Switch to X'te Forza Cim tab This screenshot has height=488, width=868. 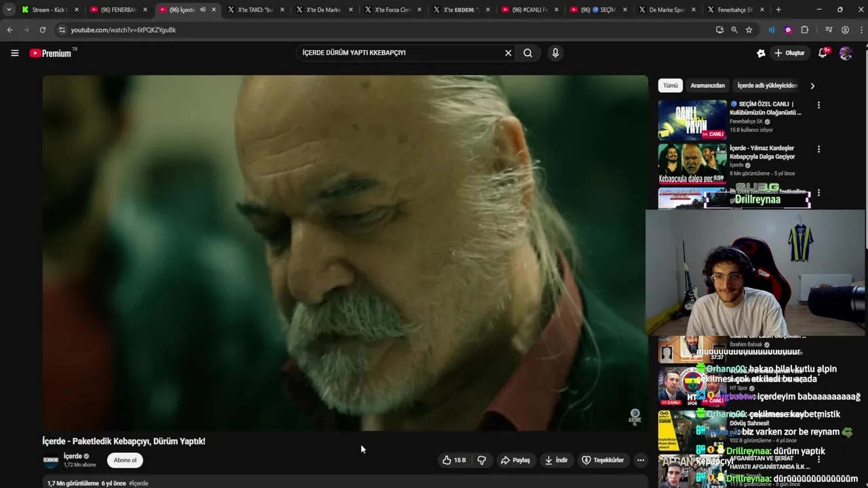[392, 9]
